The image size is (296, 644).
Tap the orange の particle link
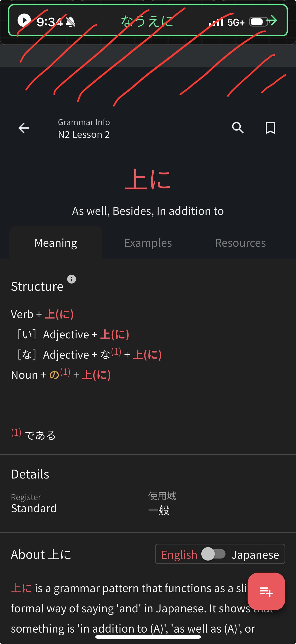pos(54,375)
